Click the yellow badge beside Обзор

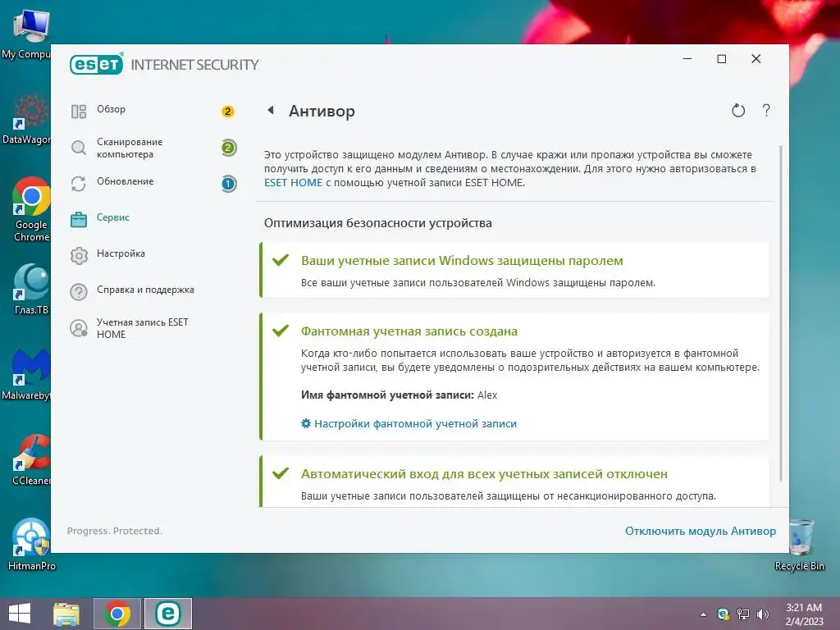[228, 112]
